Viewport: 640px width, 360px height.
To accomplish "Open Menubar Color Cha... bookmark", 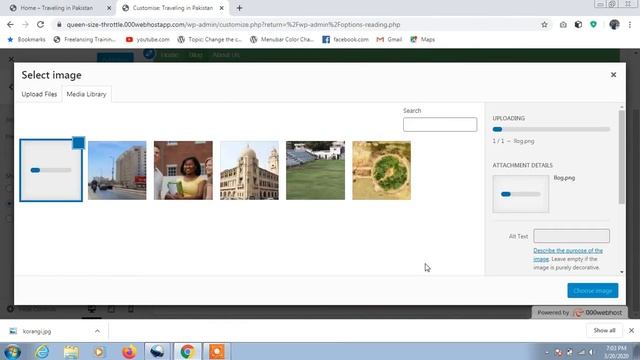I will pos(282,40).
